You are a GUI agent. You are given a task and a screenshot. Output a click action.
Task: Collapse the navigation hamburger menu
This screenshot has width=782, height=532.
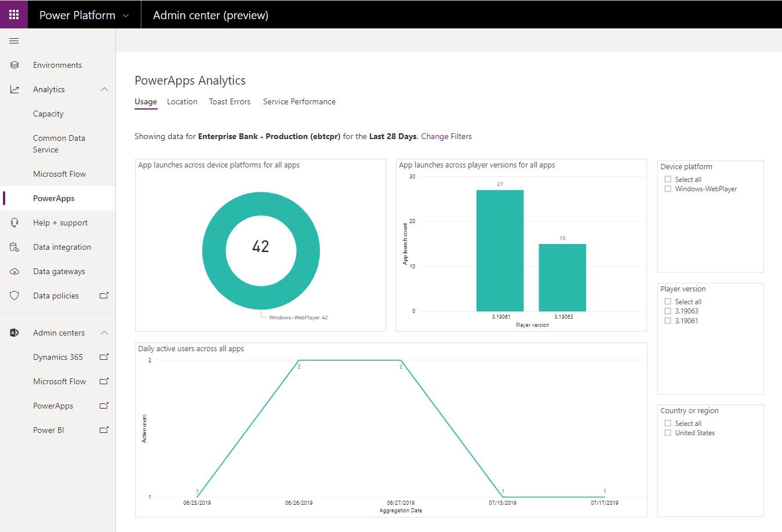pos(14,41)
